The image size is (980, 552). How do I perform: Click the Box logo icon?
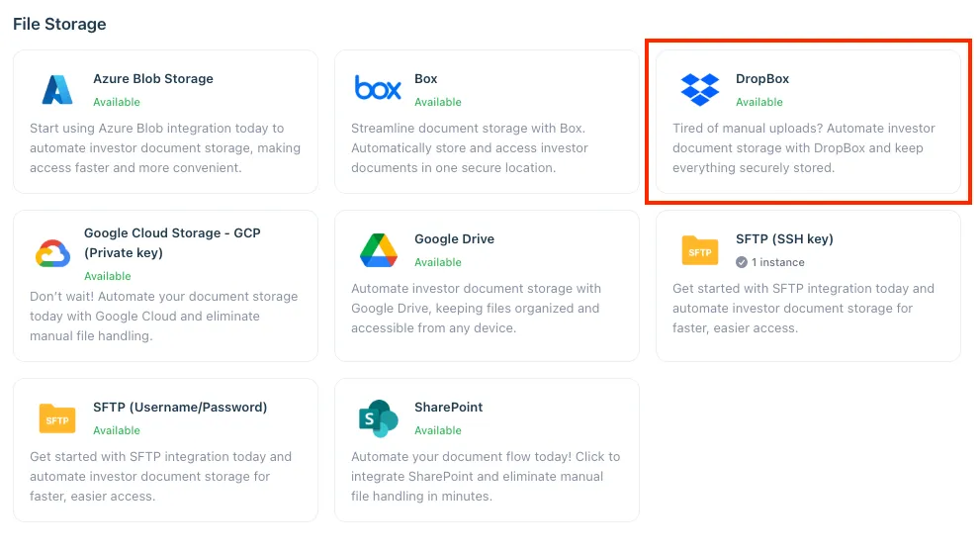tap(378, 88)
